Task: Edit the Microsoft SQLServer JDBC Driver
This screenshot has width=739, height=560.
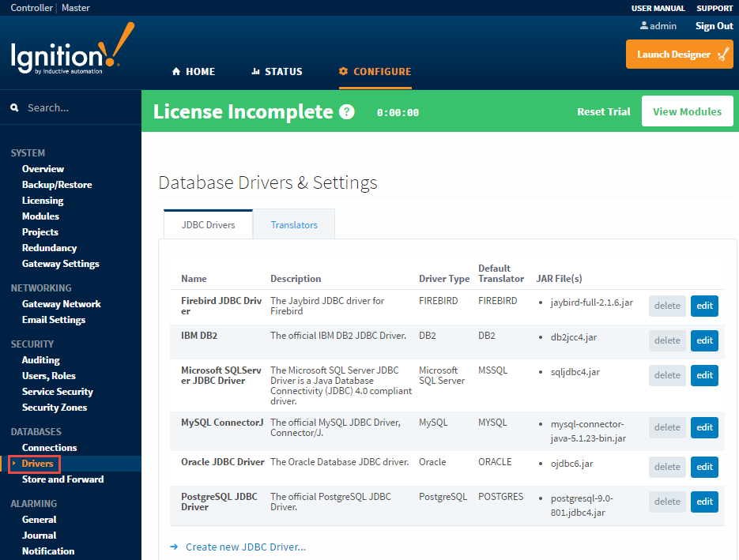Action: pyautogui.click(x=704, y=375)
